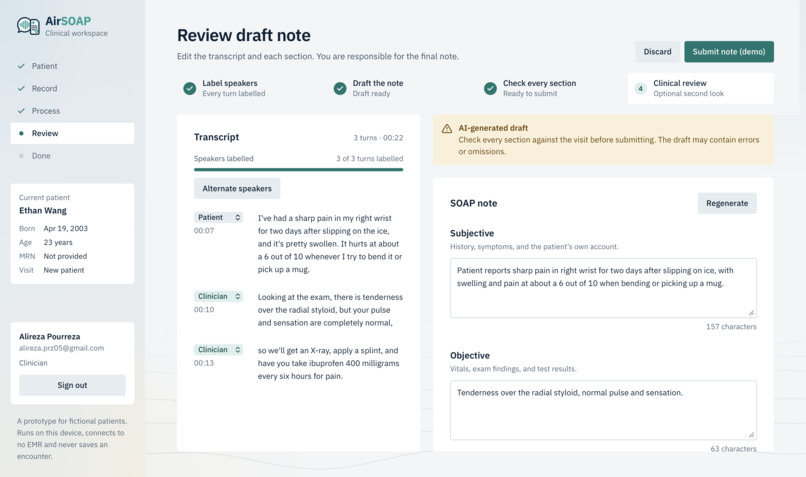The image size is (806, 477).
Task: Click the Subjective section label
Action: point(472,233)
